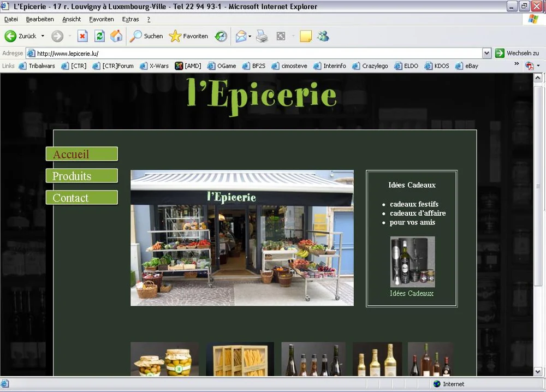Open the Favoriten star toolbar button
546x392 pixels.
click(x=188, y=36)
